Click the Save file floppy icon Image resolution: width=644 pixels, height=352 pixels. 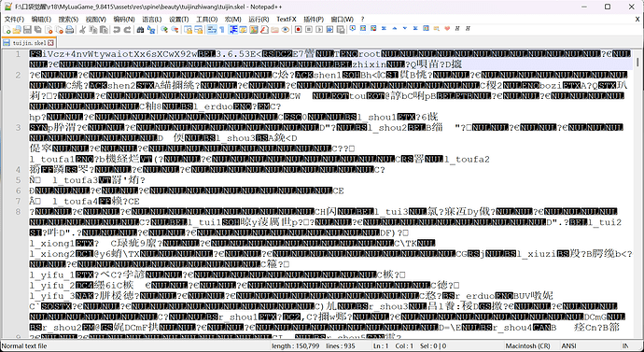tap(27, 30)
